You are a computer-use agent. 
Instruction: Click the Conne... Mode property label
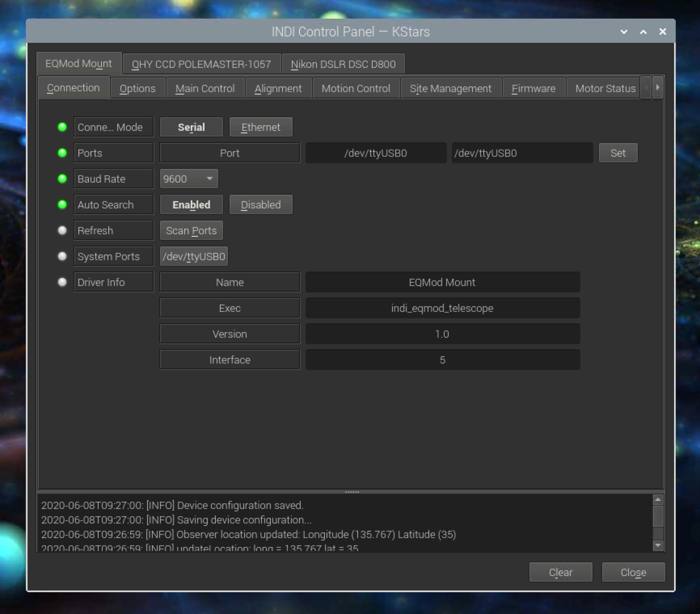pos(114,127)
